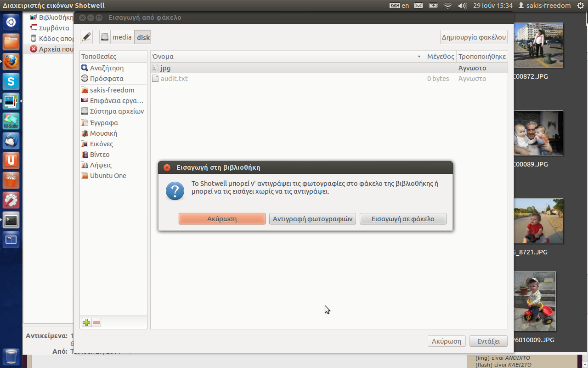Select the jpg folder in file list

[165, 68]
